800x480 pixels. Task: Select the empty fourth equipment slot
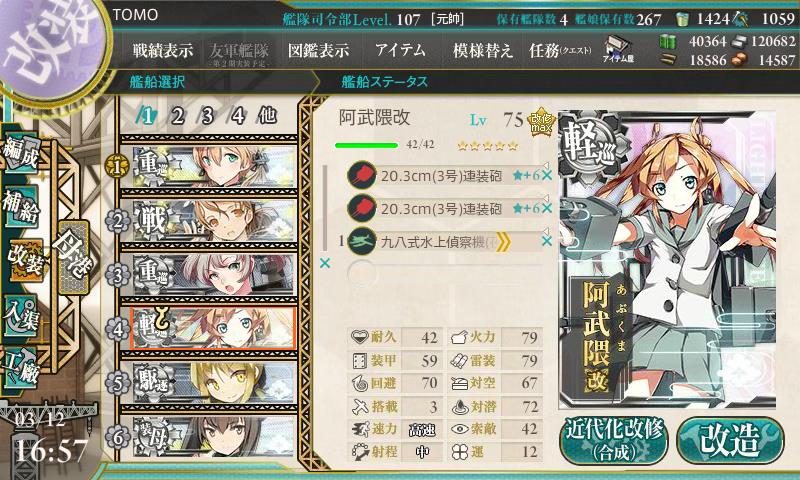point(444,272)
